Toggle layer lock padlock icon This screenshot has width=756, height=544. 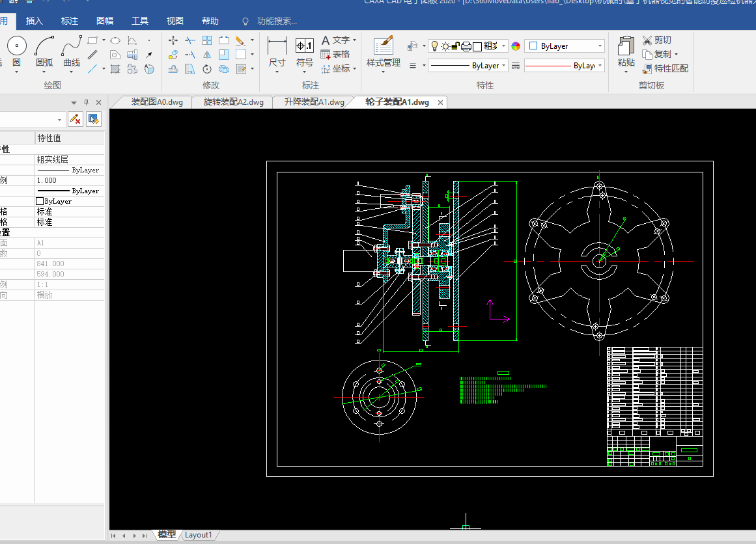pos(456,46)
